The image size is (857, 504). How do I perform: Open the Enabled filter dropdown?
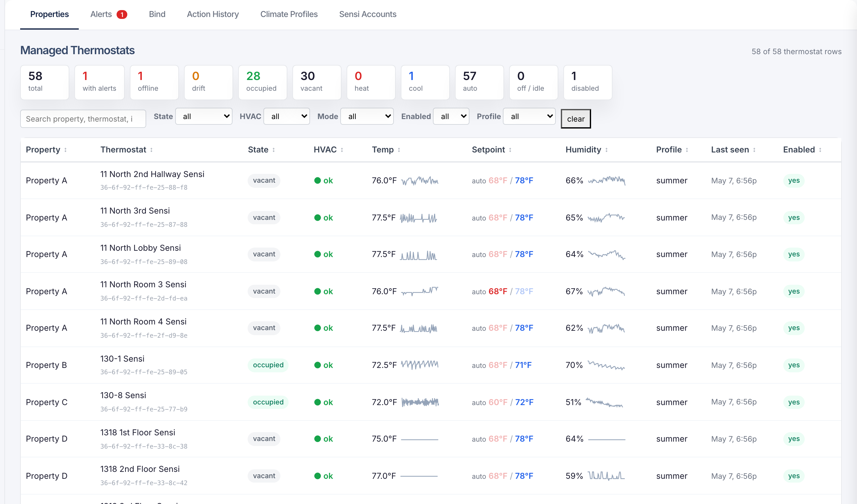click(x=451, y=116)
